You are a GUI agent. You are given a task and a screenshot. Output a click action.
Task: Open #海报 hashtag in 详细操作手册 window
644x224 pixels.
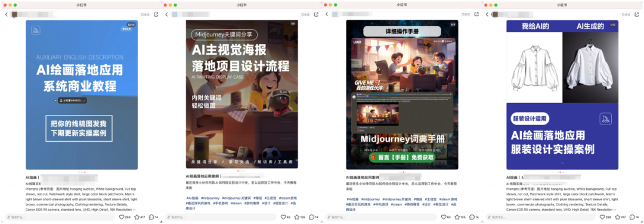pyautogui.click(x=418, y=199)
